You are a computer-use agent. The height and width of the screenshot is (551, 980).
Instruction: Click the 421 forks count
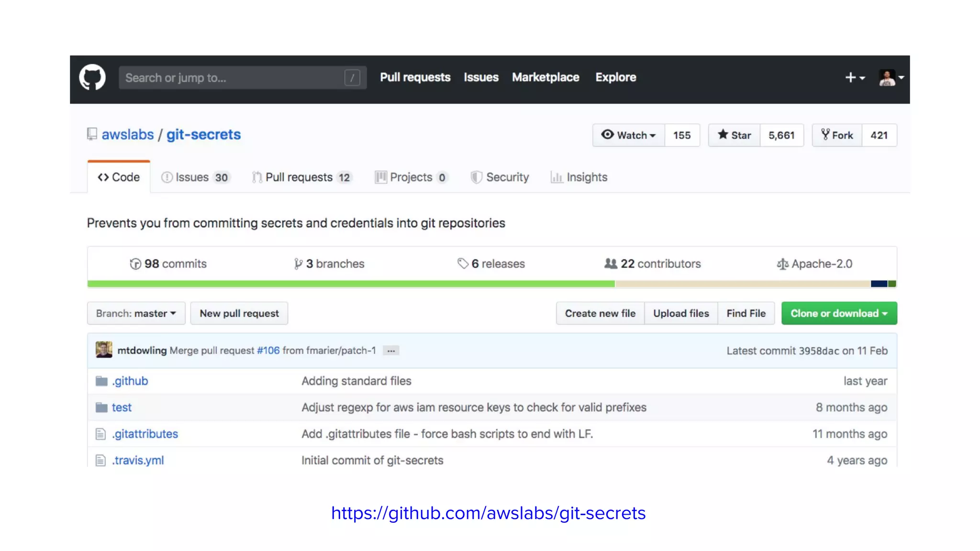coord(879,135)
